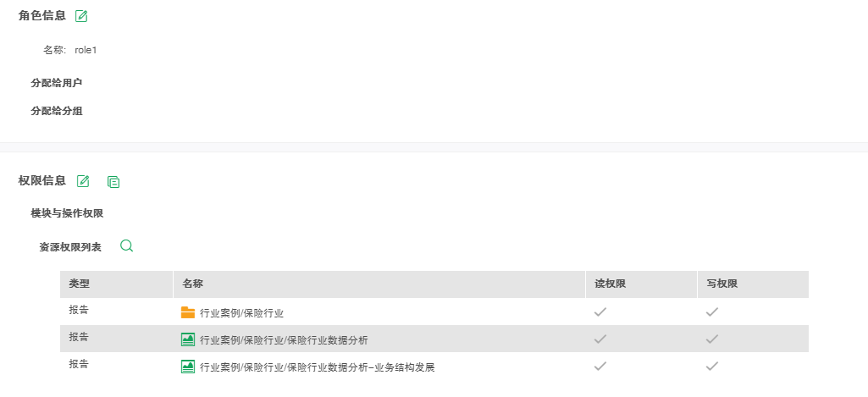The width and height of the screenshot is (868, 397).
Task: Toggle write permission check for 保险行业数据分析
Action: click(712, 339)
